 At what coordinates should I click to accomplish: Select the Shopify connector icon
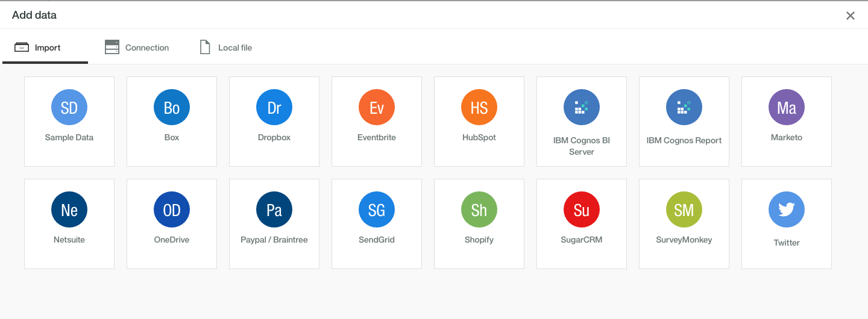coord(479,210)
